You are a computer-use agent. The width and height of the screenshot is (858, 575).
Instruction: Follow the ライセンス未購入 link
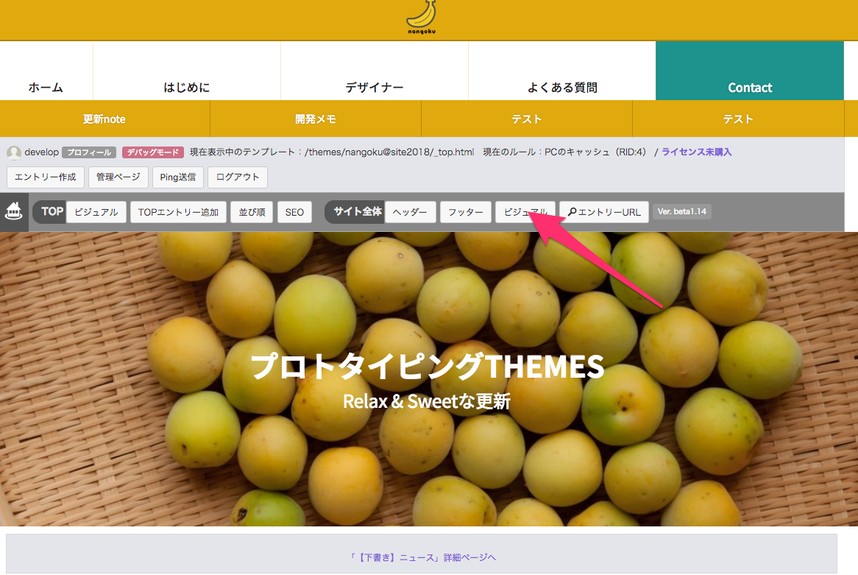coord(697,152)
